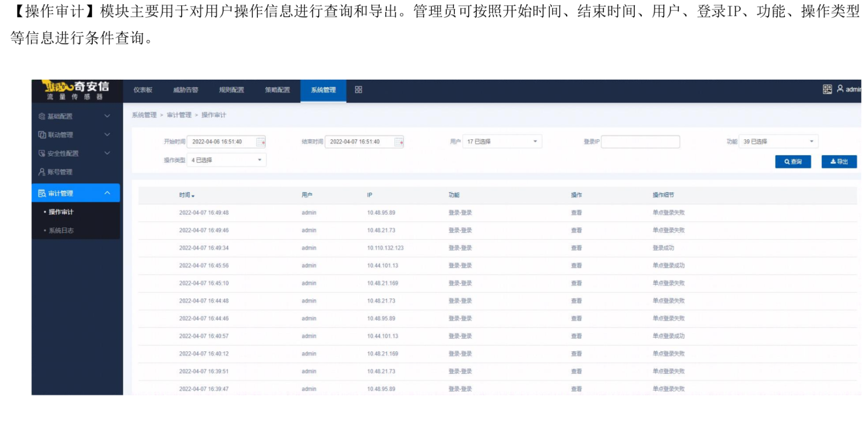This screenshot has width=868, height=421.
Task: Click the 奇安信 logo in header
Action: [x=77, y=90]
